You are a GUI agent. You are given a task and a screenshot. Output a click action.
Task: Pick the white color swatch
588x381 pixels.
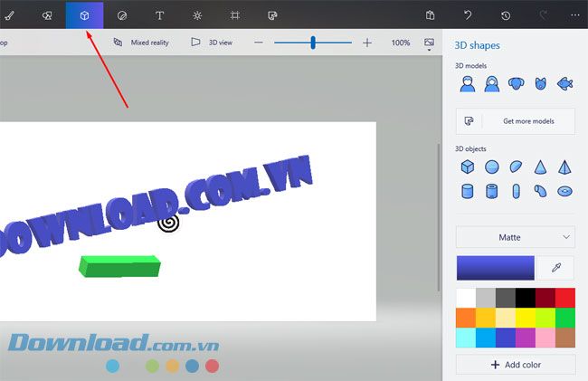point(466,298)
